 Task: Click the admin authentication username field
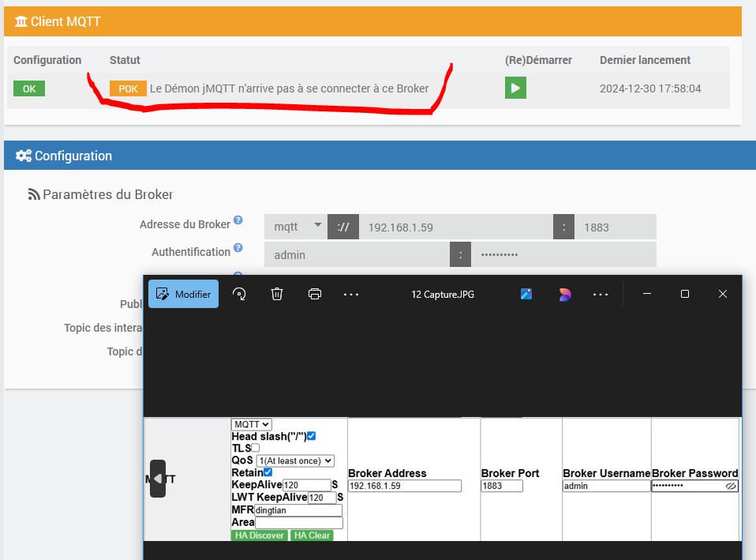[357, 254]
